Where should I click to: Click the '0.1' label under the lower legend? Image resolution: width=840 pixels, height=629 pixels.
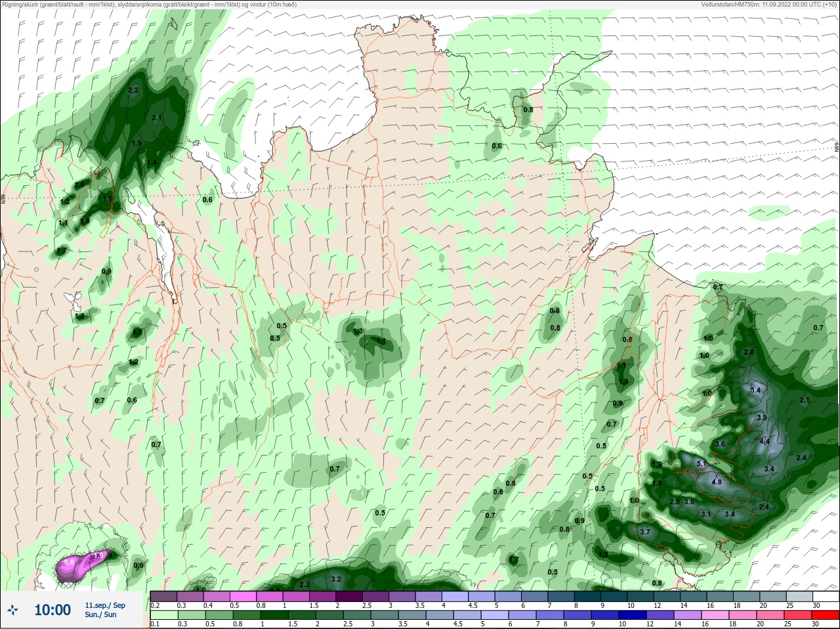155,624
